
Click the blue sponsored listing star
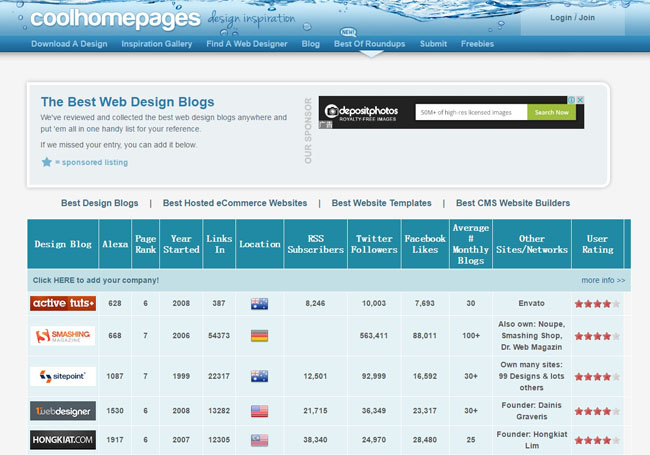pyautogui.click(x=46, y=161)
